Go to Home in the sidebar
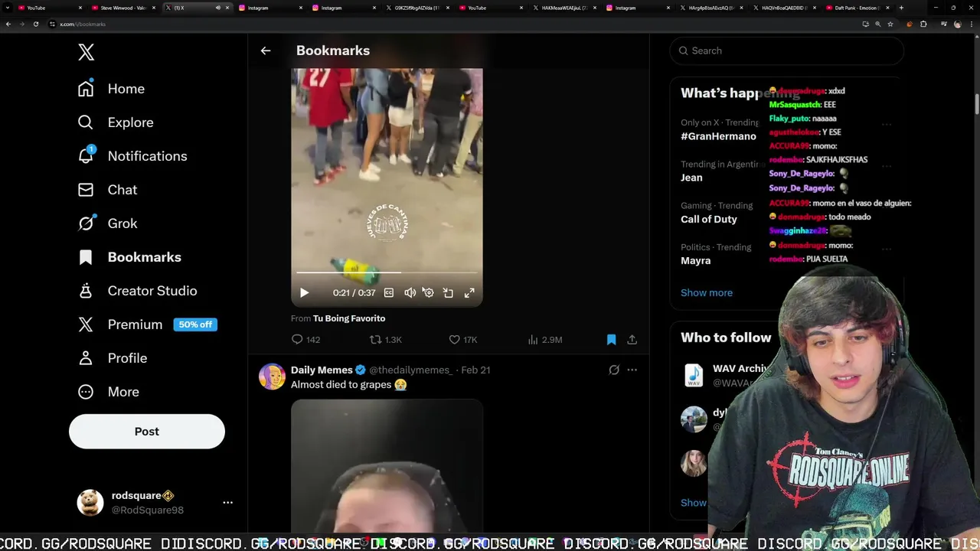The height and width of the screenshot is (551, 980). 111,89
